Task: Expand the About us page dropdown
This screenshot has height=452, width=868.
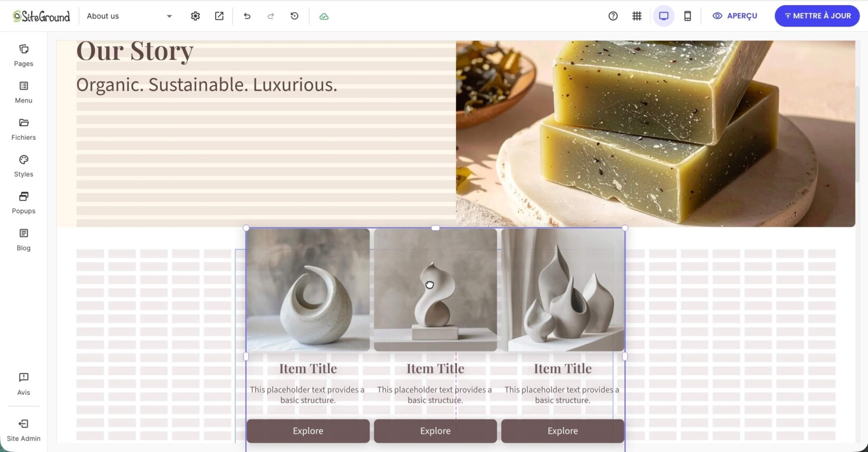Action: [130, 16]
